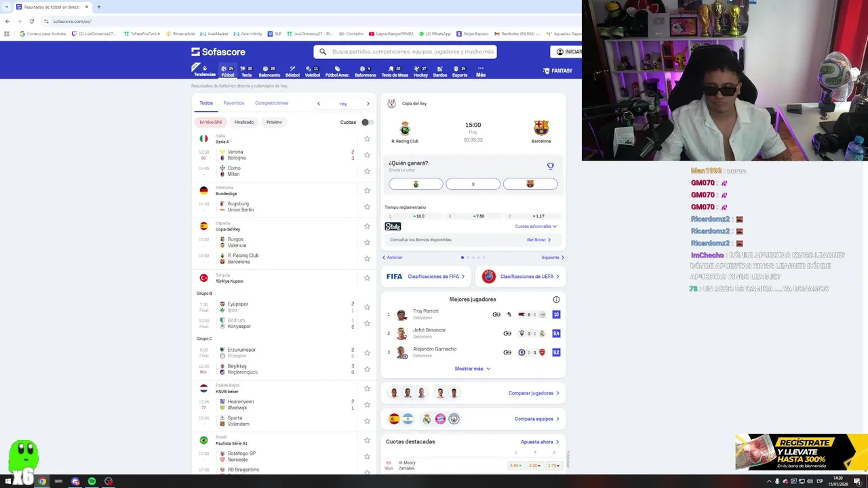Viewport: 868px width, 488px height.
Task: Go to previous day arrow
Action: pyautogui.click(x=318, y=104)
